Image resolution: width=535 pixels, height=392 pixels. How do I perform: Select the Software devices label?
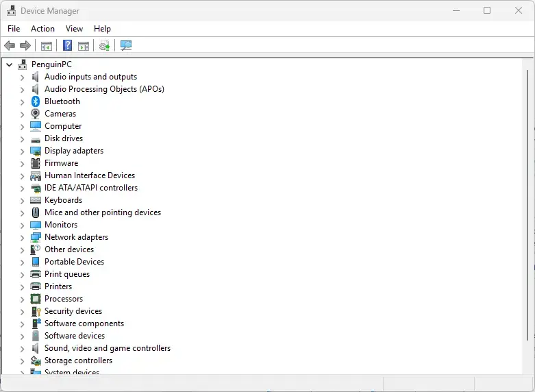point(75,336)
